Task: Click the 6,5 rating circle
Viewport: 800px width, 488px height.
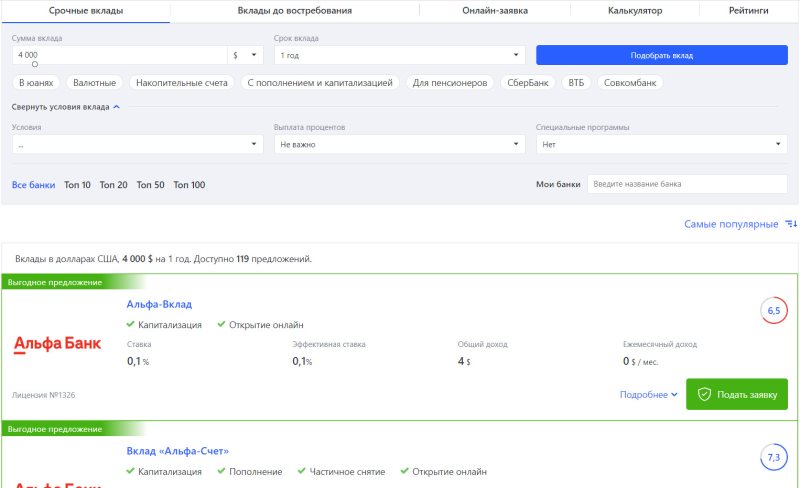Action: coord(773,310)
